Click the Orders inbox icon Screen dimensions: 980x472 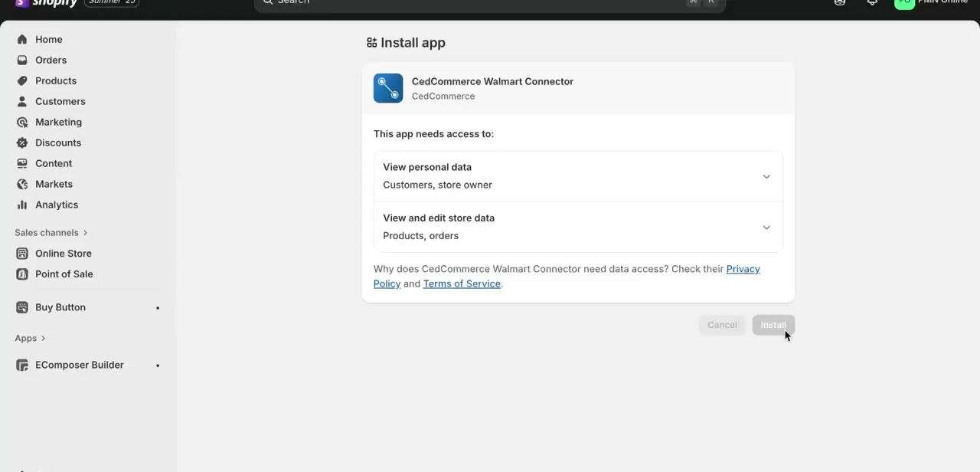pos(22,60)
